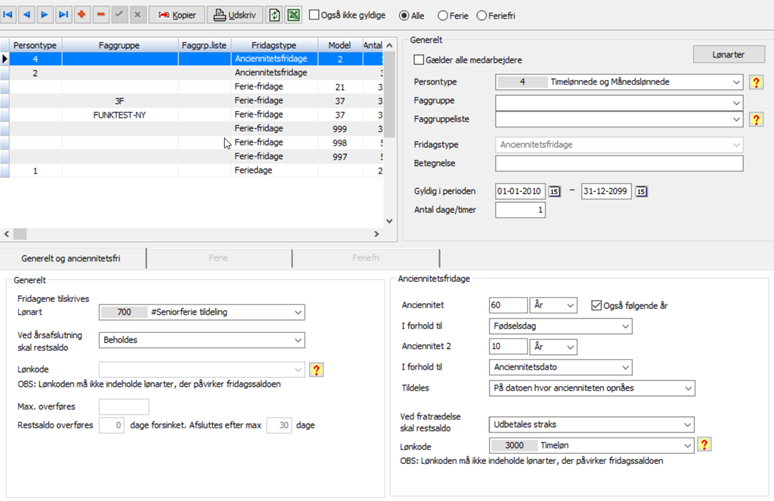Enable the 'Også ikke gyldige' checkbox

[x=315, y=15]
